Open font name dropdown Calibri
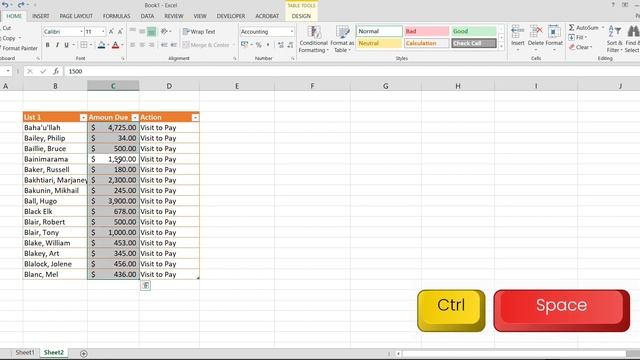The image size is (640, 360). point(81,31)
